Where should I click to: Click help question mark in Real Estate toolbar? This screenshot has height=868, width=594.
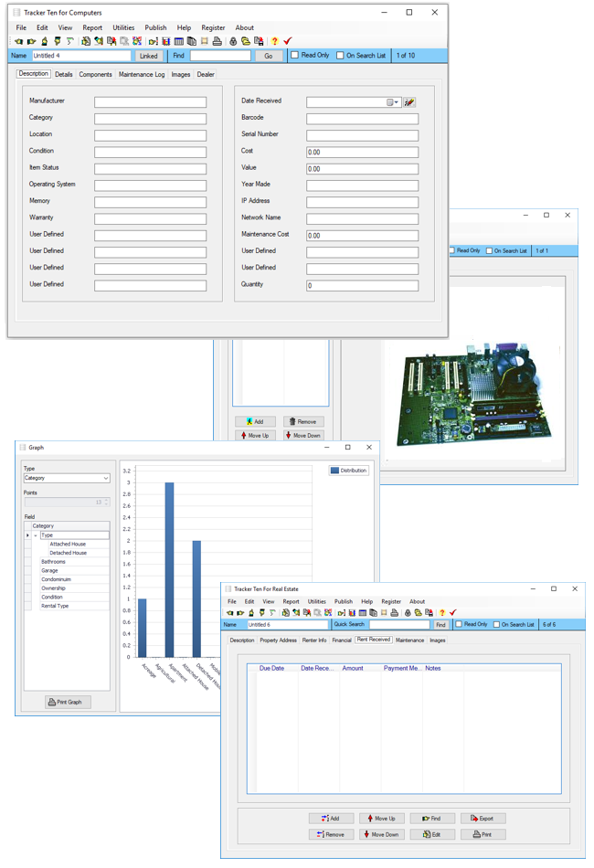441,613
